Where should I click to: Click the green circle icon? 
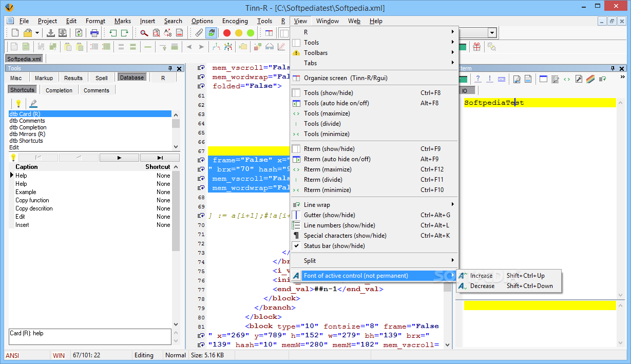(251, 33)
